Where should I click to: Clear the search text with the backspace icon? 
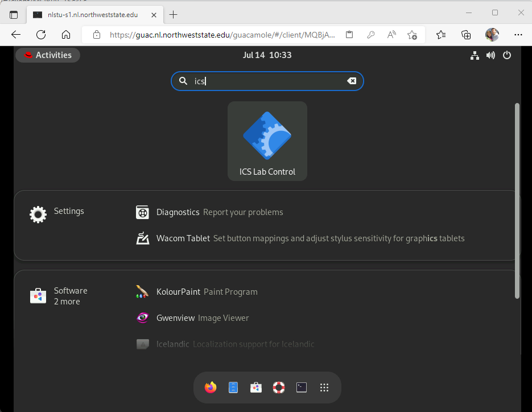352,81
